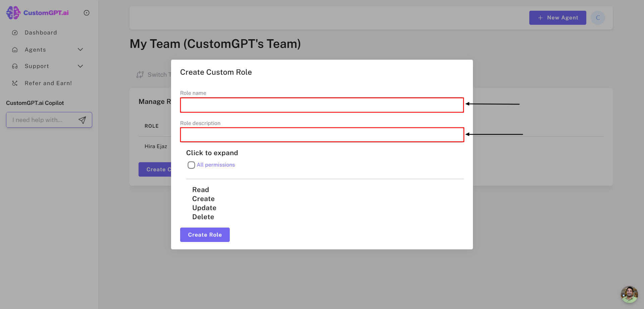Viewport: 644px width, 309px height.
Task: Click the Agents sidebar icon
Action: click(15, 50)
